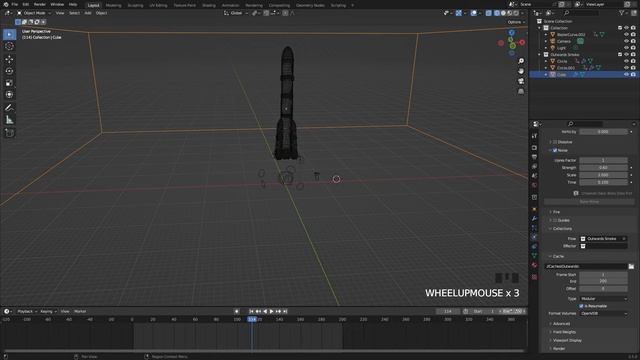Adjust the noise Scale slider value
640x360 pixels.
[x=603, y=175]
